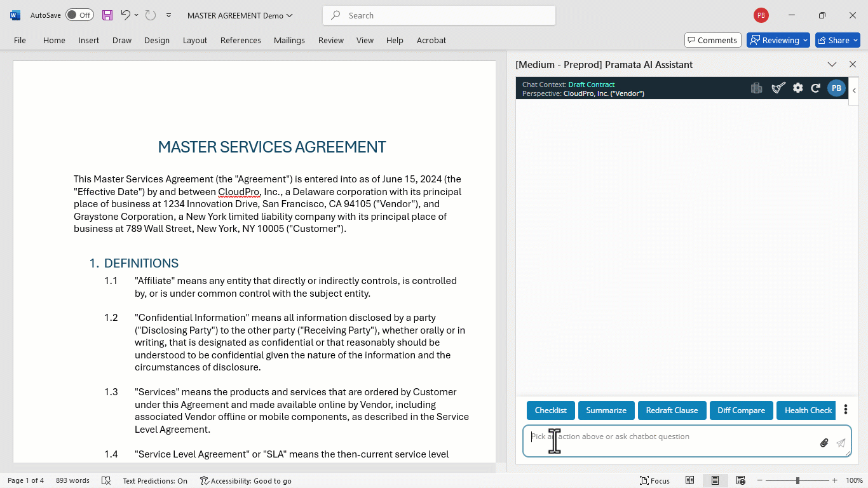Toggle the AutoSave switch

point(79,15)
